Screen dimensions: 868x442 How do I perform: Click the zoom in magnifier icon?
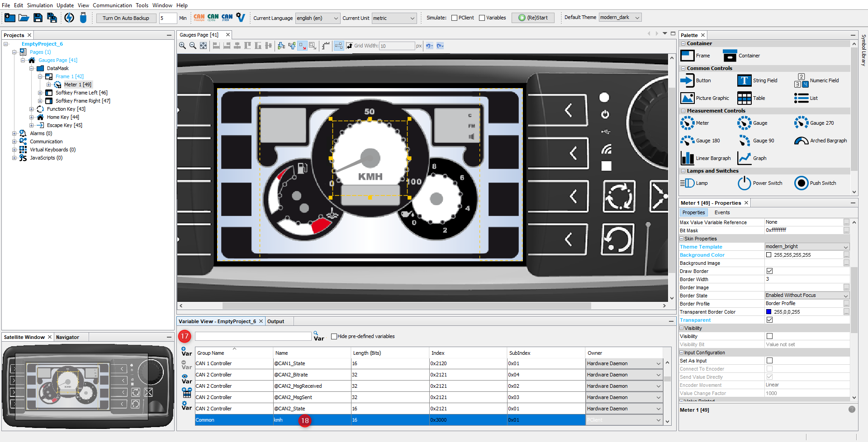(183, 46)
